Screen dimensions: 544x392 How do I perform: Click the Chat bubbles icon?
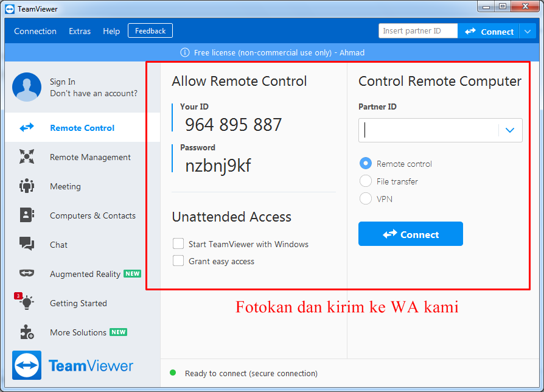27,244
